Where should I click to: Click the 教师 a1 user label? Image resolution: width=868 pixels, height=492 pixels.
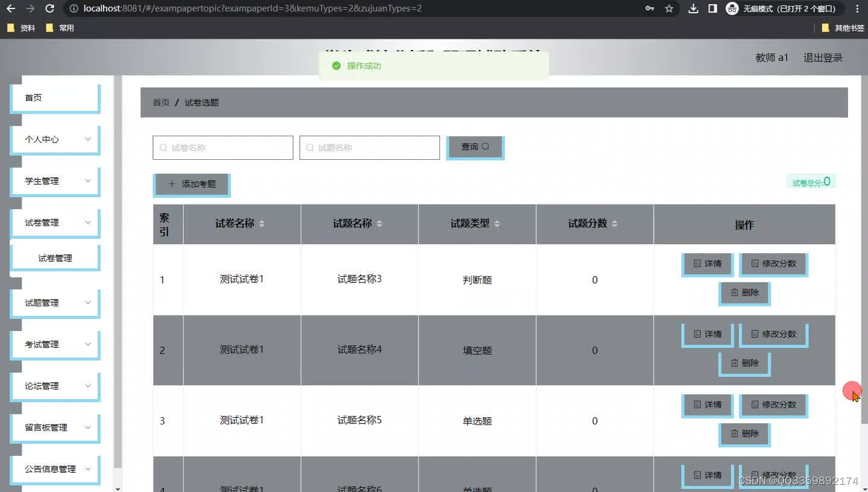772,58
